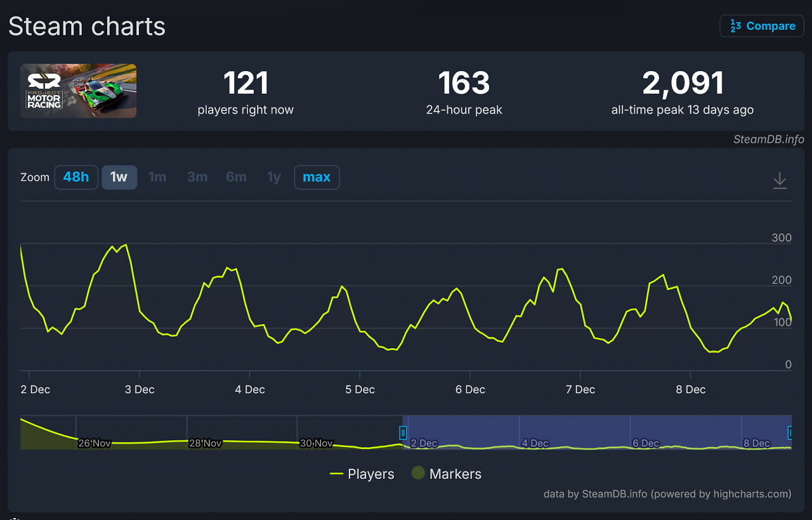Screen dimensions: 812x520
Task: Click the 'Steam charts' heading
Action: point(87,27)
